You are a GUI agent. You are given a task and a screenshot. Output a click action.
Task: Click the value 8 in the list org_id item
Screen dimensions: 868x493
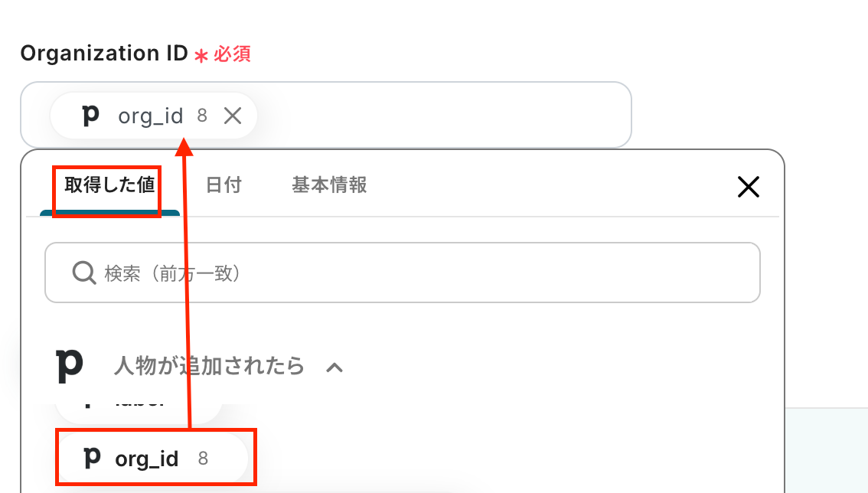tap(203, 459)
